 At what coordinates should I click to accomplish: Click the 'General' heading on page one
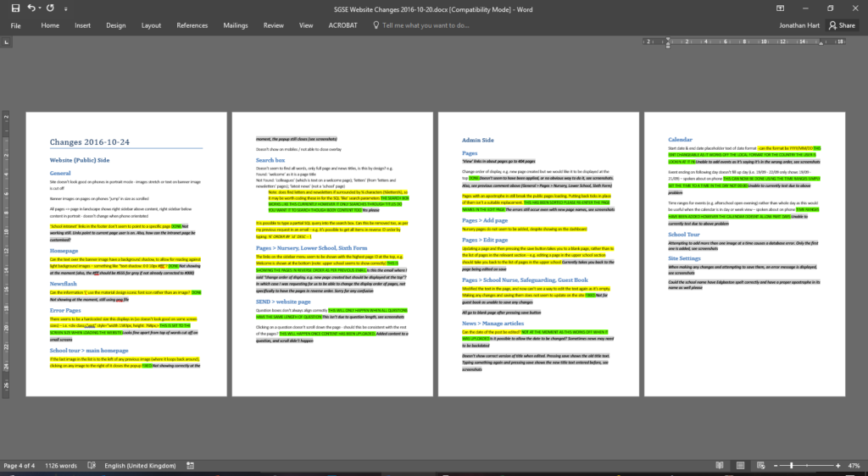tap(60, 173)
